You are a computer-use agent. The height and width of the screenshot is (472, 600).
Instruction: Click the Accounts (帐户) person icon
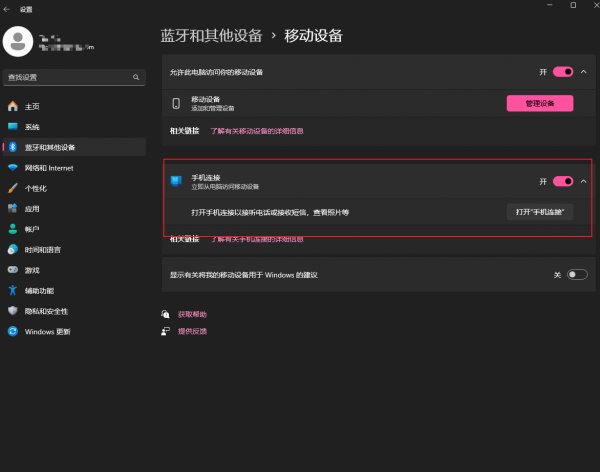click(13, 229)
